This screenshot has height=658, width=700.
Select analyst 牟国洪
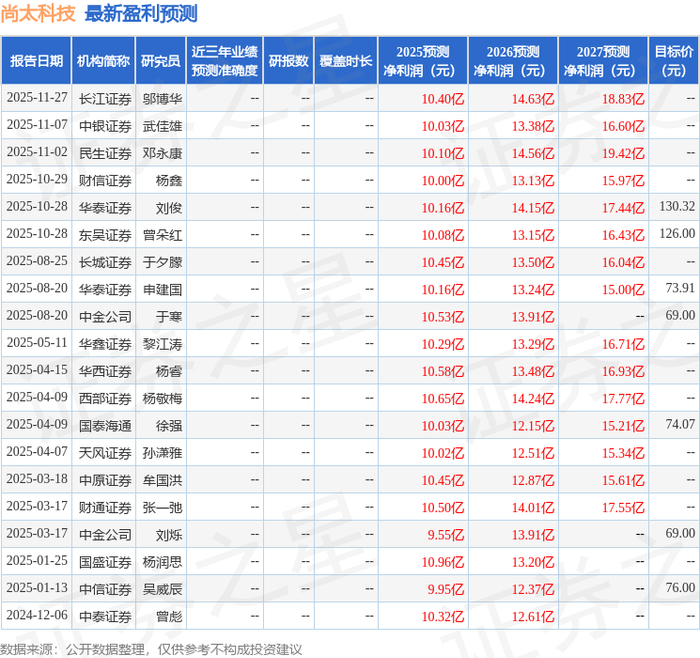coord(162,480)
